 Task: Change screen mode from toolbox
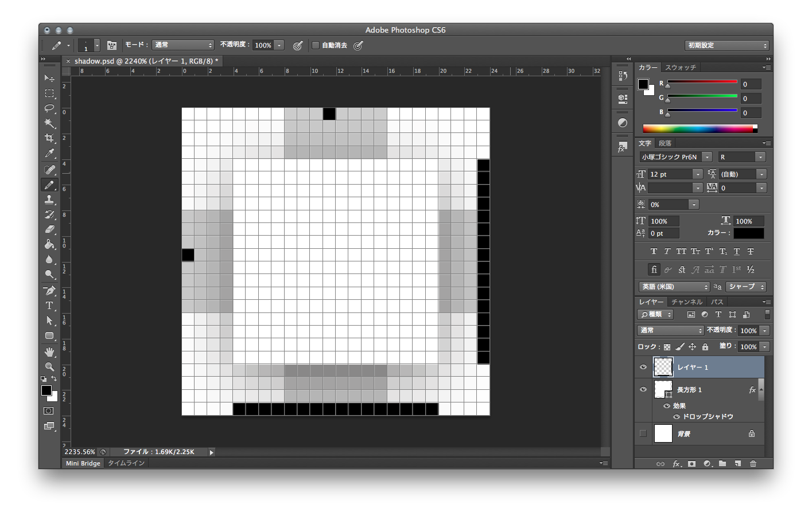coord(49,425)
